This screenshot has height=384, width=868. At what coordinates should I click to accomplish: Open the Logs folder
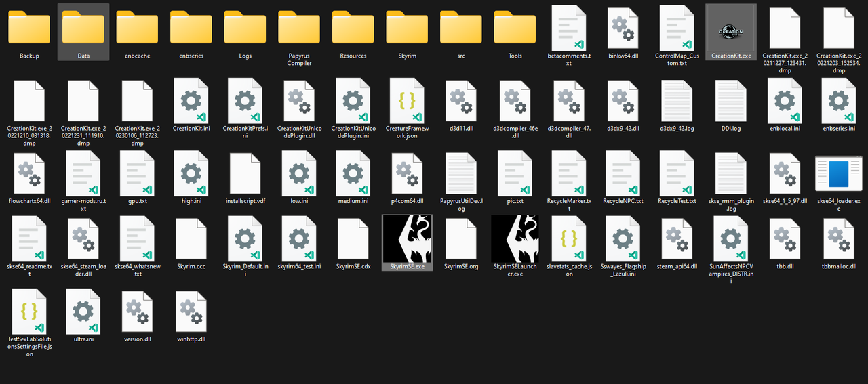pos(245,27)
